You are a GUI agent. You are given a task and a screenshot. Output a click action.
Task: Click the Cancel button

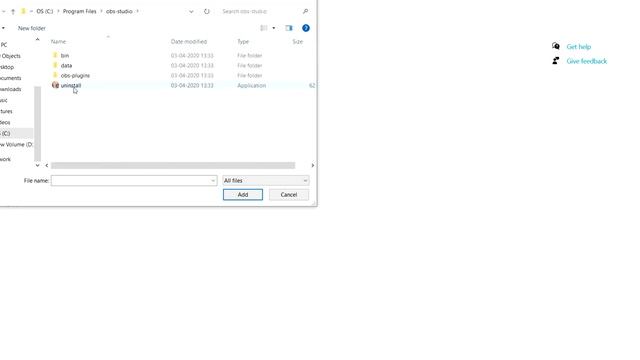289,195
